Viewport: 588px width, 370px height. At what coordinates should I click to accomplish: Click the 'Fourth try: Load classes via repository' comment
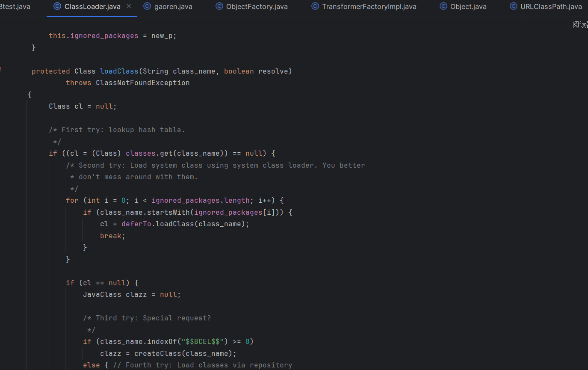point(203,365)
